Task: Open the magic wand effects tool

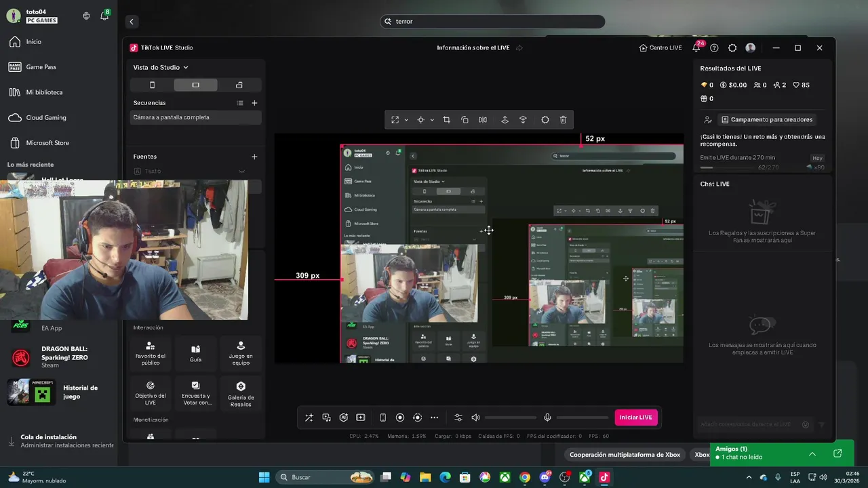Action: (309, 418)
